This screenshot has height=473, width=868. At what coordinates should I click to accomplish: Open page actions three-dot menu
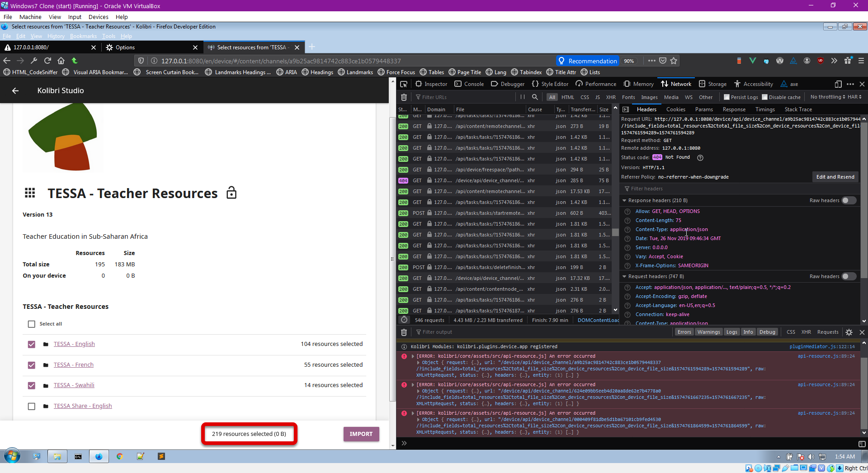click(x=651, y=61)
